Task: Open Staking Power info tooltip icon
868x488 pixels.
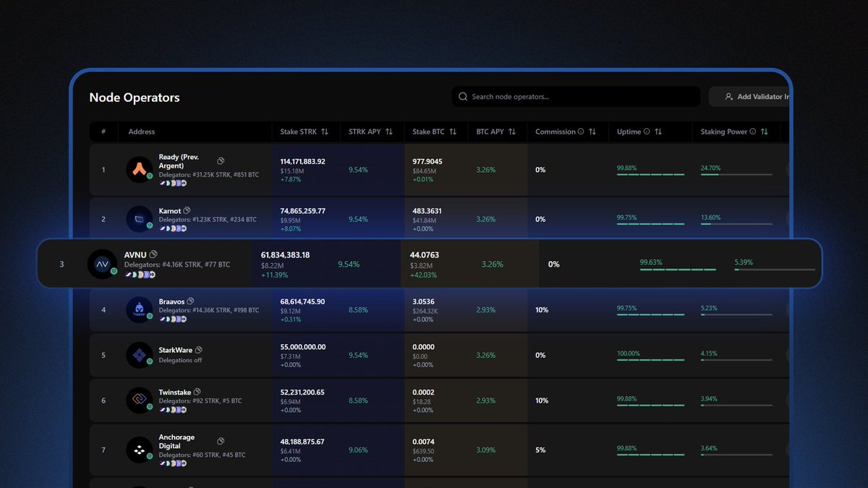Action: click(753, 132)
